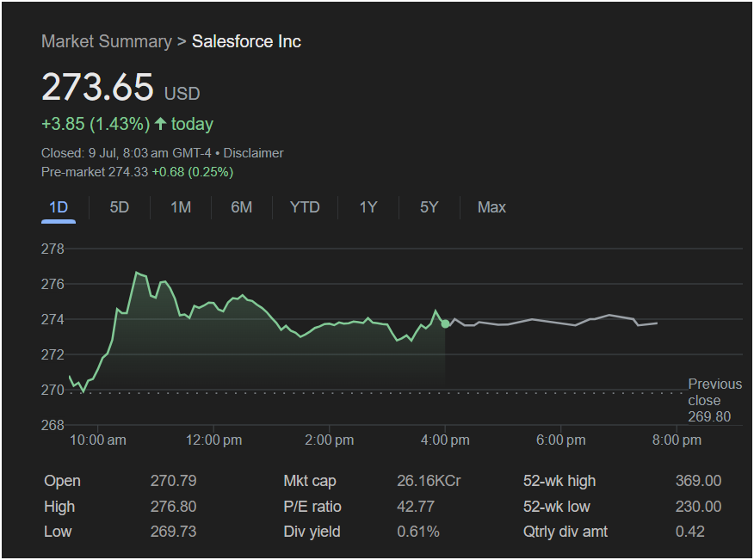Click the Div yield value 0.61%
754x560 pixels.
click(x=418, y=532)
